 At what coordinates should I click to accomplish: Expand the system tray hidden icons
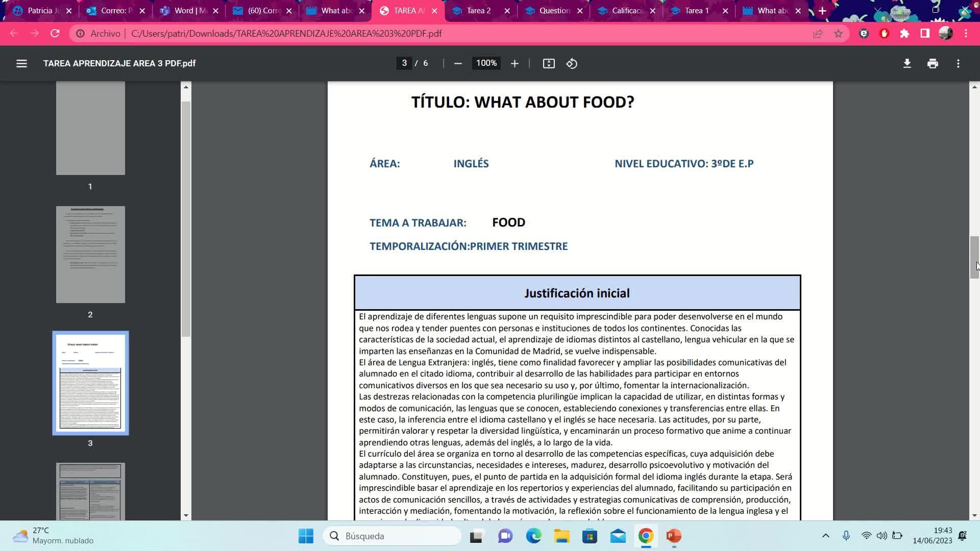(x=825, y=536)
